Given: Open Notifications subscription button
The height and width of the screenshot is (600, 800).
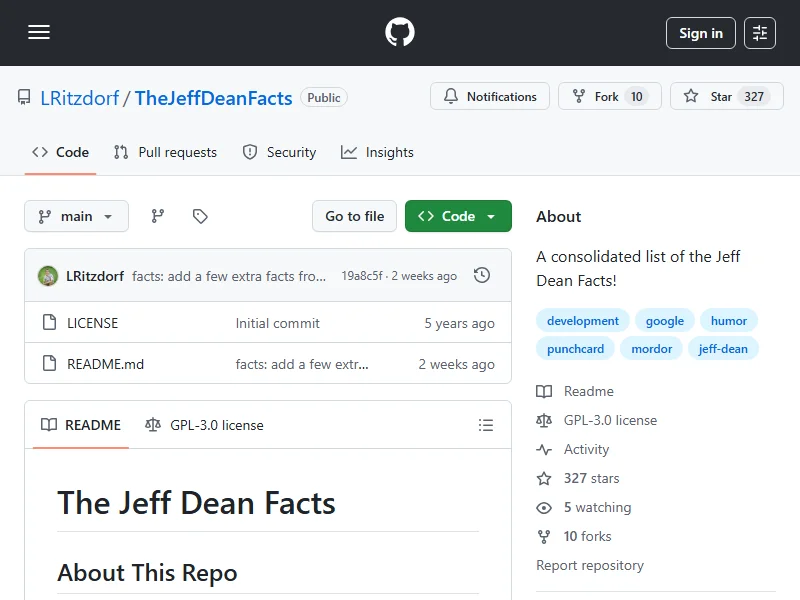Looking at the screenshot, I should coord(490,97).
